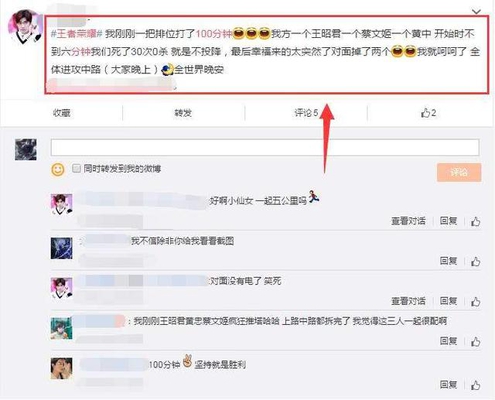Like the 好啊小仙女 comment
The width and height of the screenshot is (495, 400).
coord(476,221)
